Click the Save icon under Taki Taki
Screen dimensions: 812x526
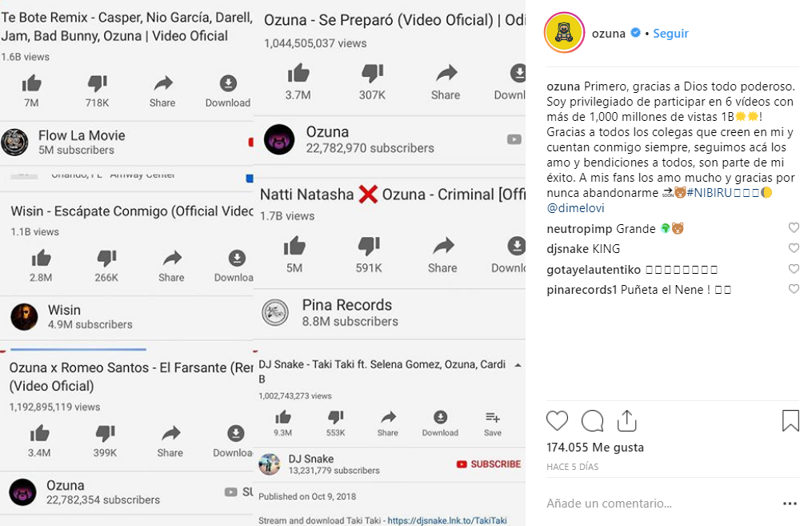click(493, 424)
